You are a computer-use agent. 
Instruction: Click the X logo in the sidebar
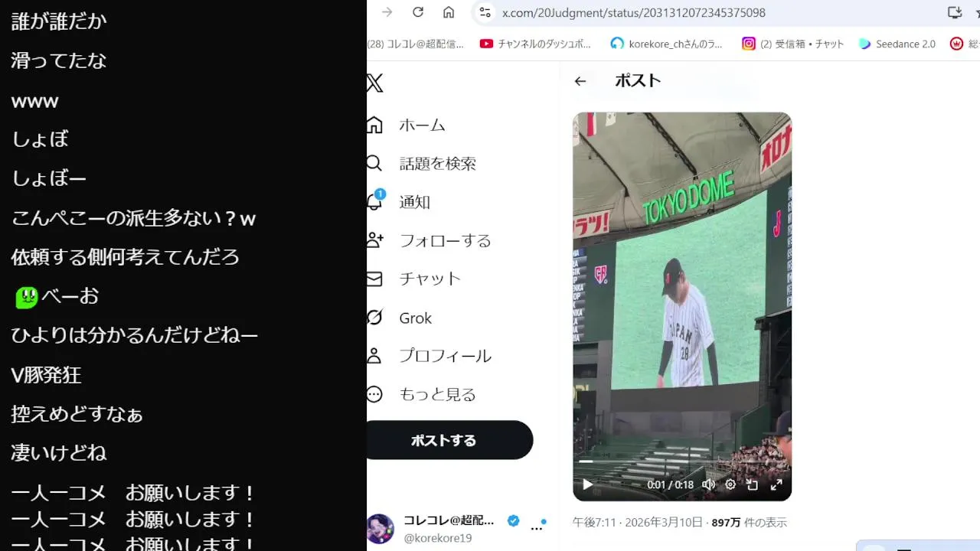click(374, 83)
